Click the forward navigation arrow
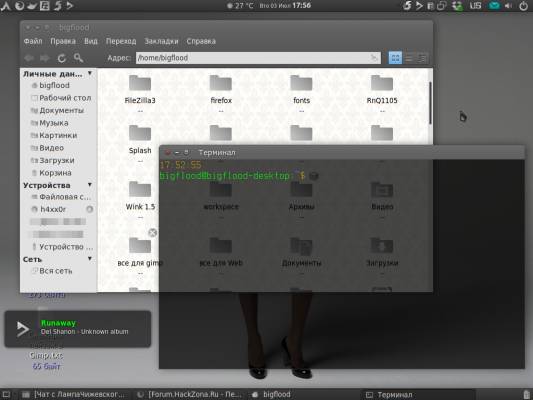The height and width of the screenshot is (400, 533). click(x=45, y=58)
